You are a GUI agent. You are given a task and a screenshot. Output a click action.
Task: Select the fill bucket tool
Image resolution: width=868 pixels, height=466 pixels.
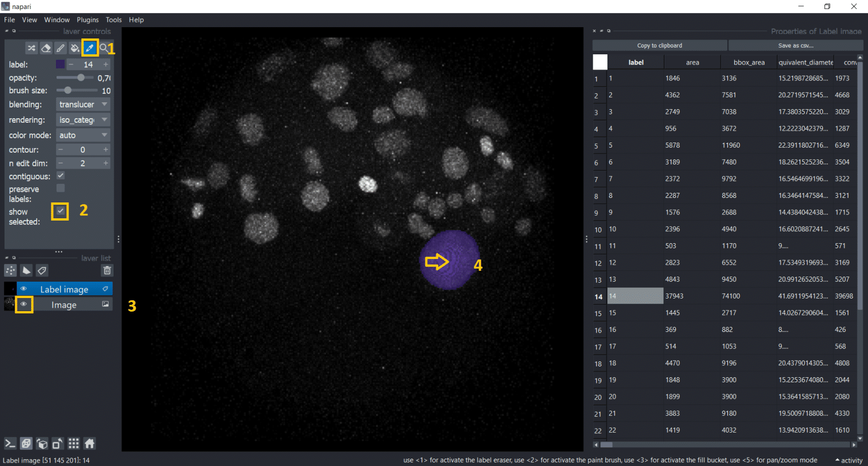point(75,48)
